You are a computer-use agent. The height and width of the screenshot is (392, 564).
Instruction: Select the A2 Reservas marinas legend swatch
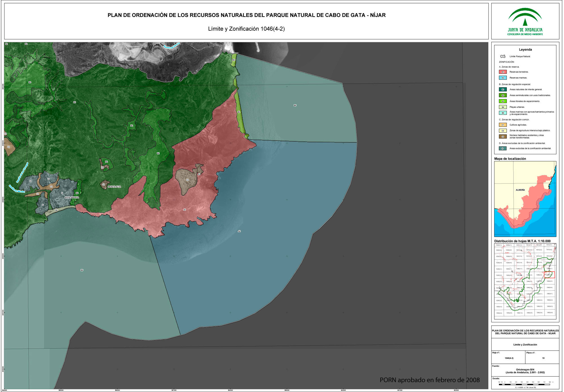click(503, 78)
